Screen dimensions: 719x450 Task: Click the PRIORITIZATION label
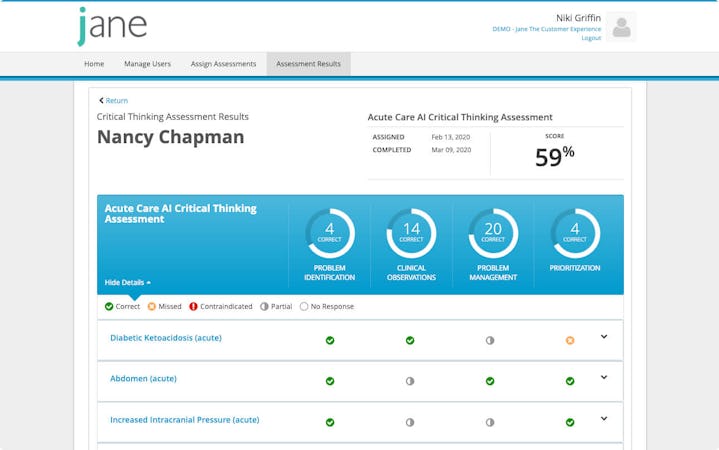pos(575,268)
